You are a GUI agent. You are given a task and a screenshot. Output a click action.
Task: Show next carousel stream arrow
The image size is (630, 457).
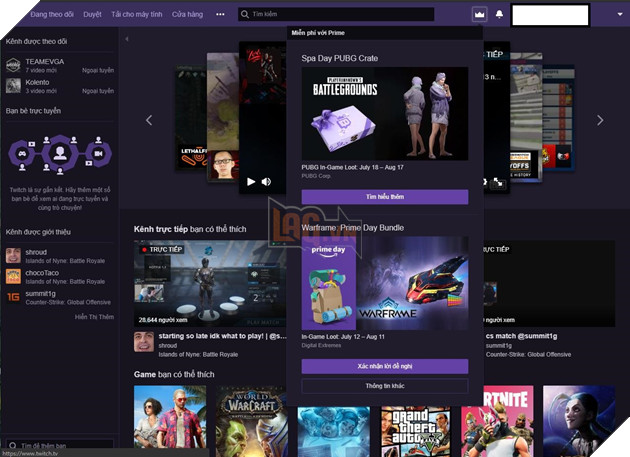point(600,120)
